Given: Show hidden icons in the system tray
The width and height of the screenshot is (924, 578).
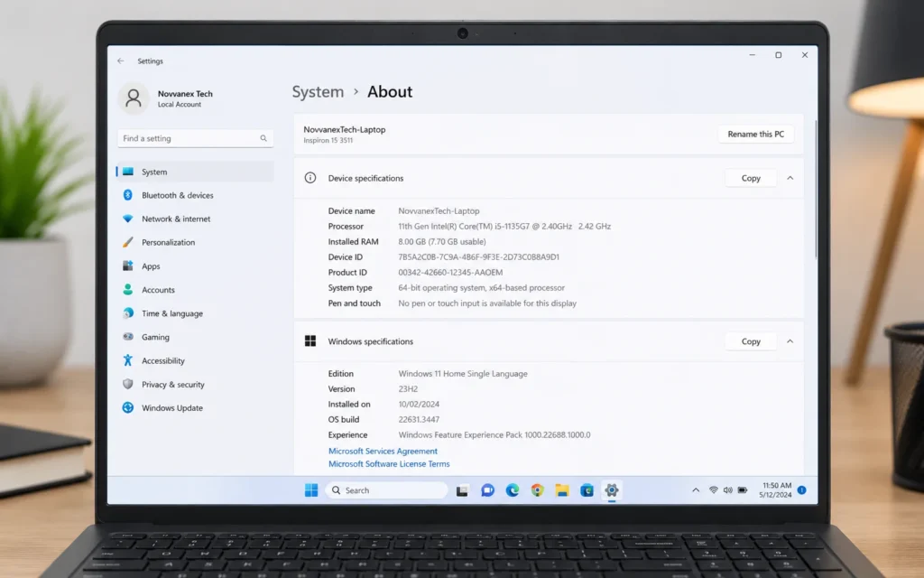Looking at the screenshot, I should point(696,490).
